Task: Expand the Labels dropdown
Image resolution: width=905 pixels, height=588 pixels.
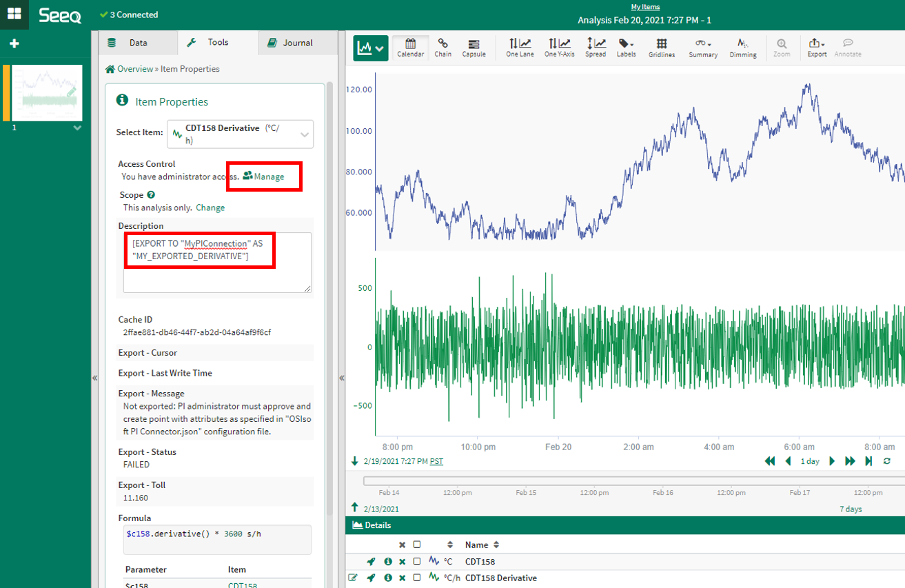Action: click(x=626, y=48)
